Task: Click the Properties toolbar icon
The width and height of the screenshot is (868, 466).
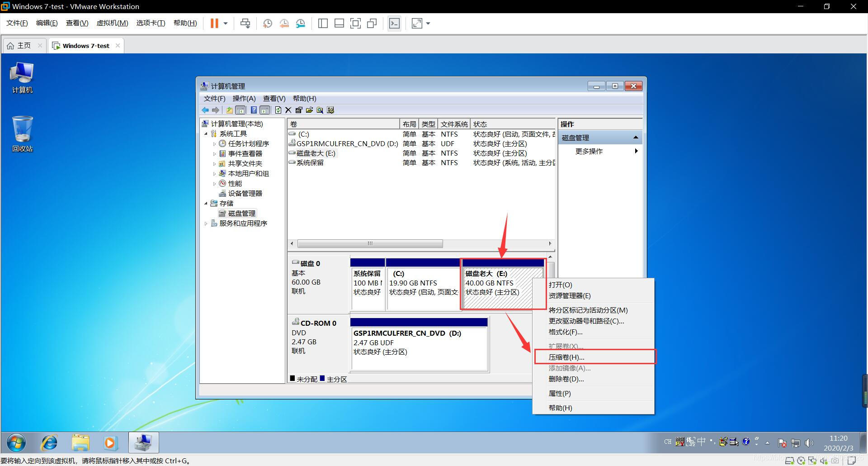Action: pos(299,110)
